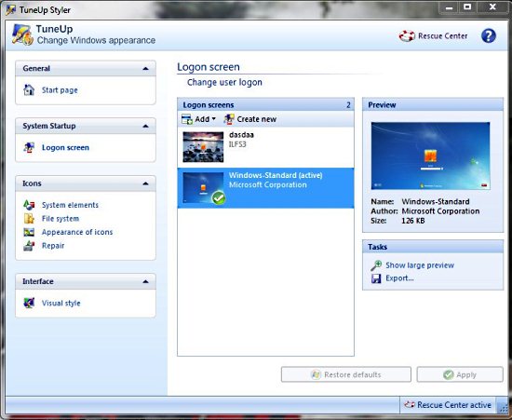Collapse the Icons section

pyautogui.click(x=145, y=183)
